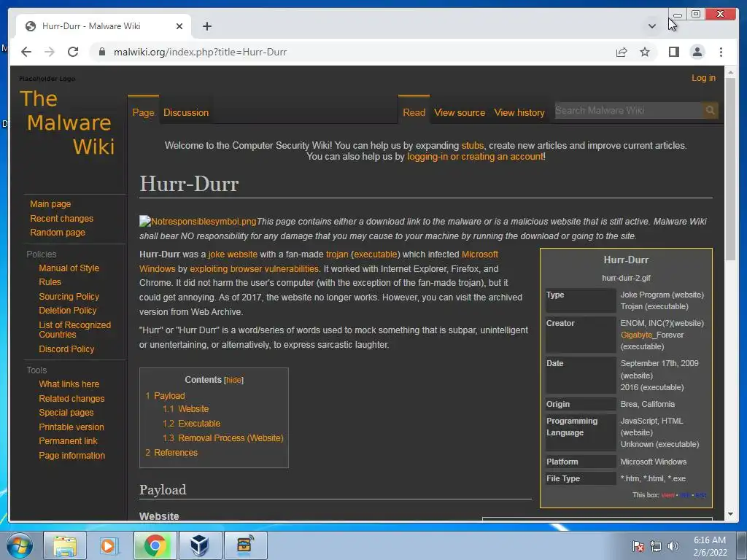Open the View history tab
The width and height of the screenshot is (747, 560).
pyautogui.click(x=519, y=113)
